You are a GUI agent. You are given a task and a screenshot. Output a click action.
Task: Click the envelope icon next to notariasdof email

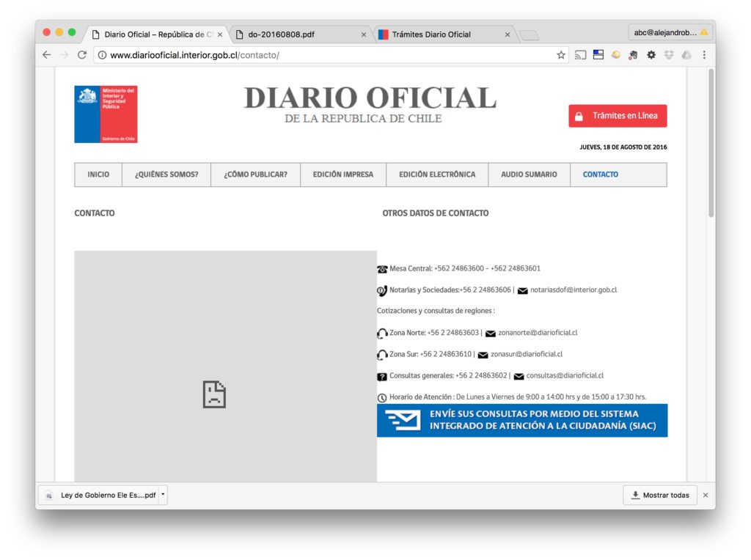(x=522, y=290)
